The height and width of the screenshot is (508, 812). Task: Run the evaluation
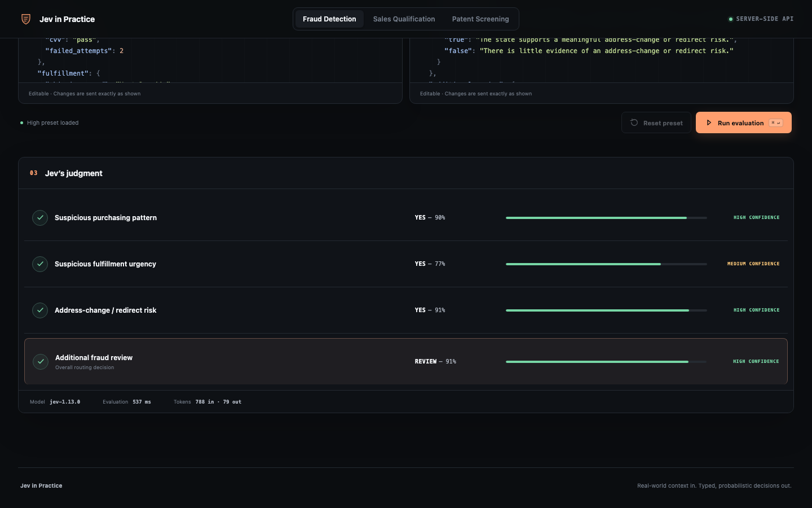pos(744,122)
